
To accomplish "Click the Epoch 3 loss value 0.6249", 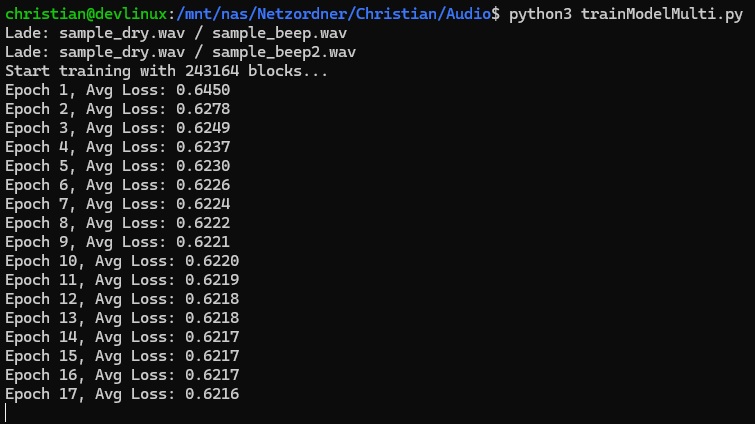I will coord(203,128).
